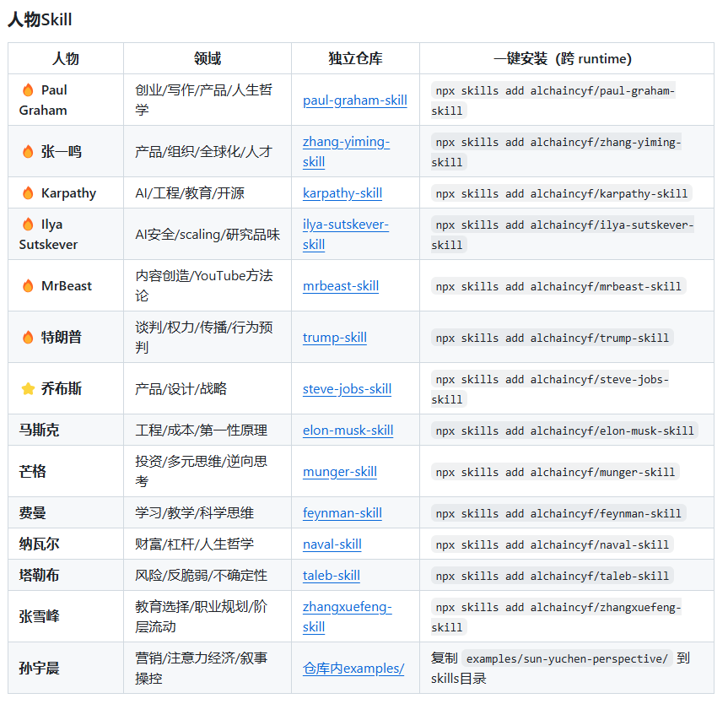This screenshot has width=728, height=704.
Task: Click the fire icon beside Ilya Sutskever
Action: tap(28, 224)
